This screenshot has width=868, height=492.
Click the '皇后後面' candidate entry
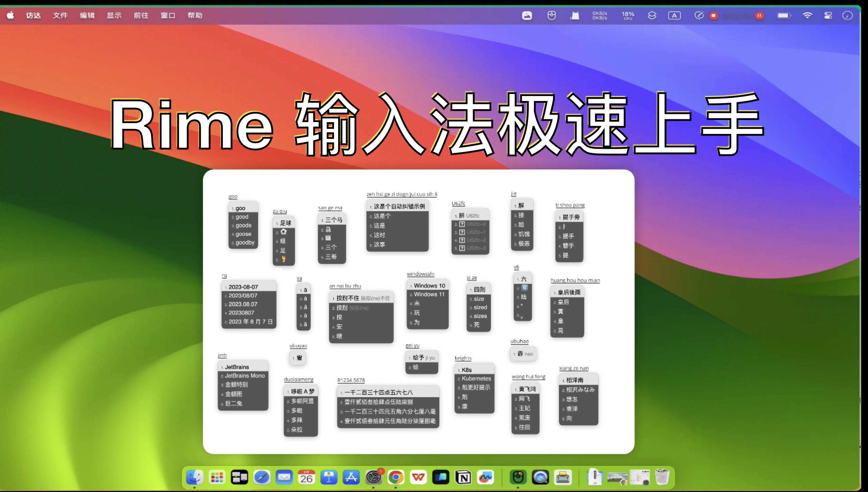(x=567, y=292)
